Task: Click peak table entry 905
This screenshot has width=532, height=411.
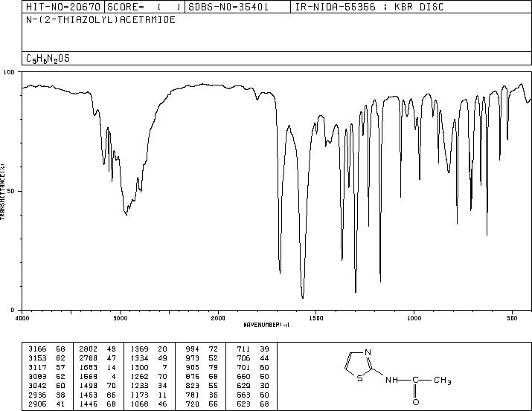Action: tap(193, 367)
